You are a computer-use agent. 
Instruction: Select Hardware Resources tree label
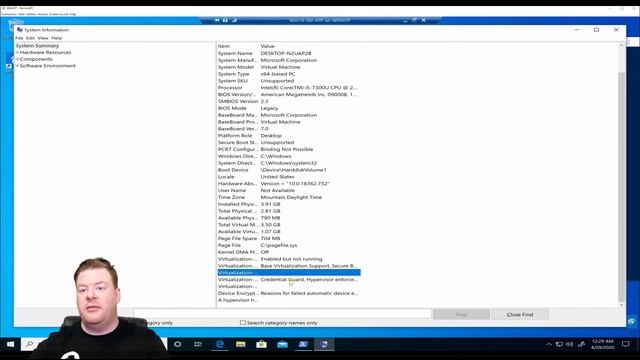pos(45,53)
